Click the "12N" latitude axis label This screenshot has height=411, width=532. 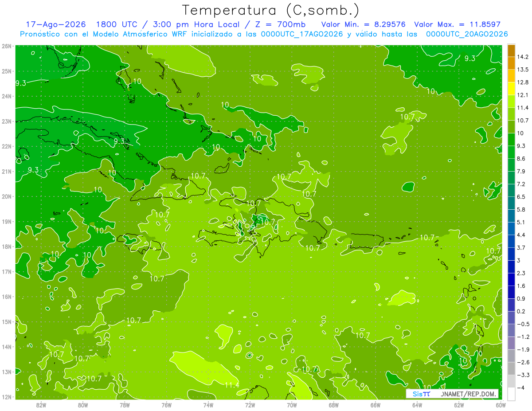[7, 397]
